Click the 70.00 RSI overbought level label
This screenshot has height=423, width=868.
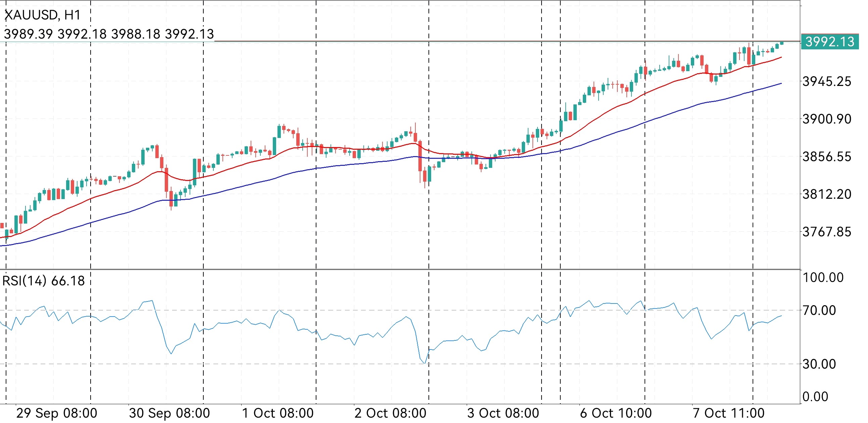pos(819,311)
